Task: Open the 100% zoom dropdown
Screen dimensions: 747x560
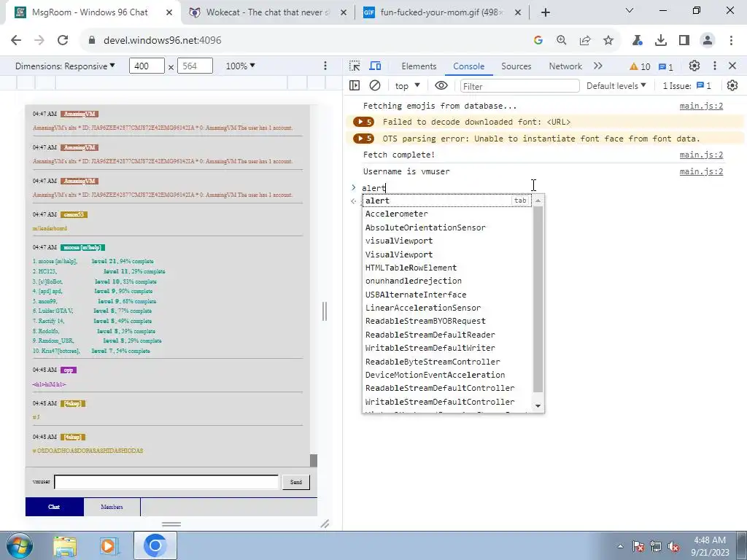Action: 240,66
